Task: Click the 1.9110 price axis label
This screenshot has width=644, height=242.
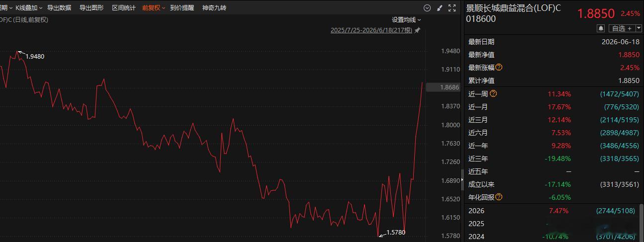Action: pos(450,70)
